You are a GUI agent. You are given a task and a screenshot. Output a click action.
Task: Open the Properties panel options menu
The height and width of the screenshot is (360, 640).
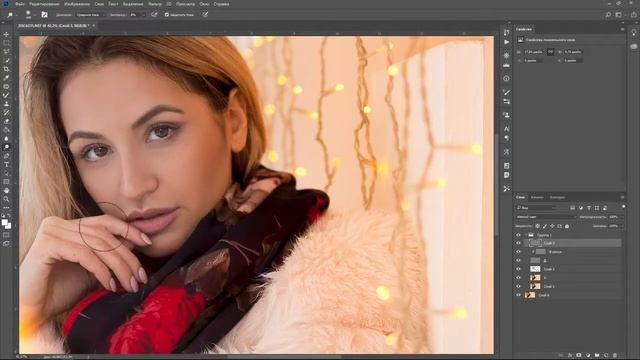[x=622, y=29]
